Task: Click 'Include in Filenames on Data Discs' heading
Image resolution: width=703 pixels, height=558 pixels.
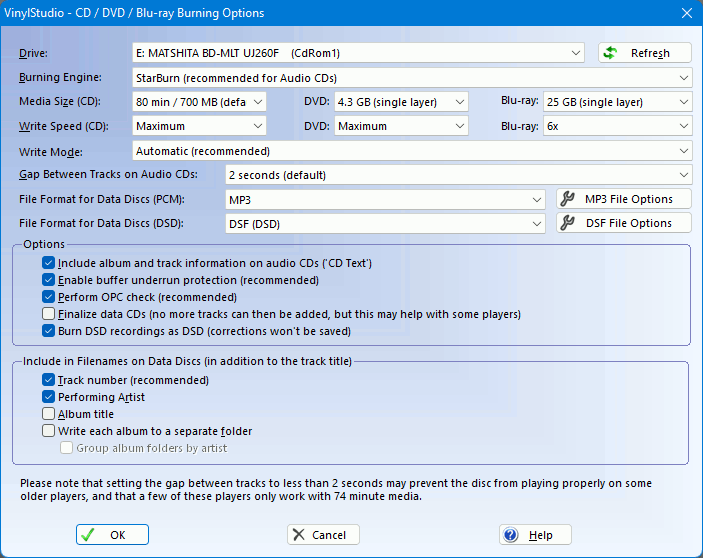Action: point(187,361)
